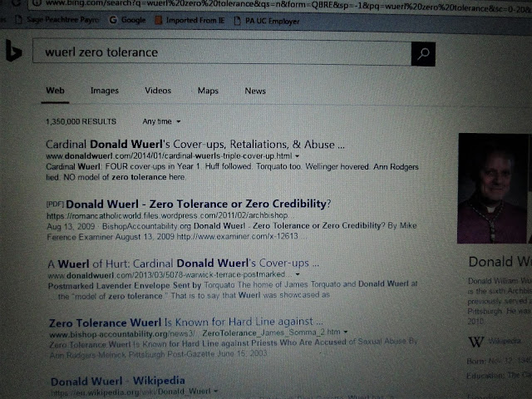Click the Pittsburgh Post-Gazette June 15, 2003 snippet
This screenshot has width=532, height=399.
click(198, 354)
